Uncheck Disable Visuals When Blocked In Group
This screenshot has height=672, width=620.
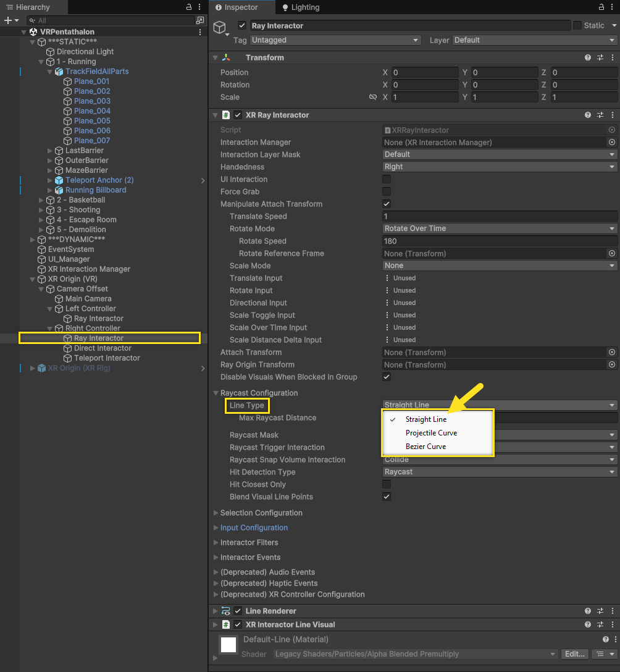pyautogui.click(x=386, y=377)
